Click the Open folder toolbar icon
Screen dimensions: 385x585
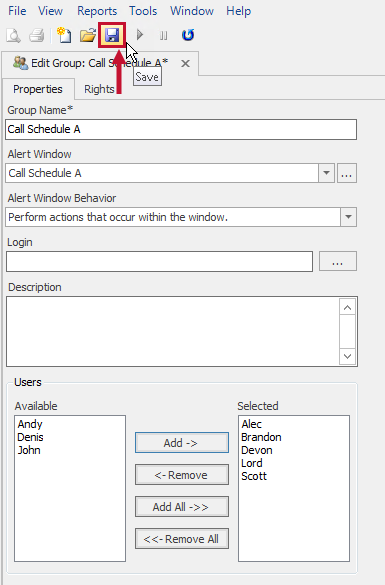point(88,35)
